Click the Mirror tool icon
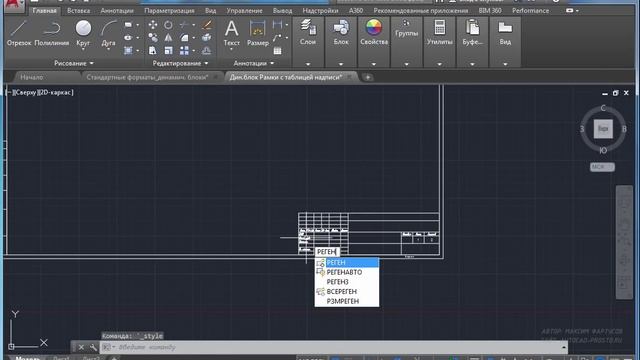 point(168,38)
